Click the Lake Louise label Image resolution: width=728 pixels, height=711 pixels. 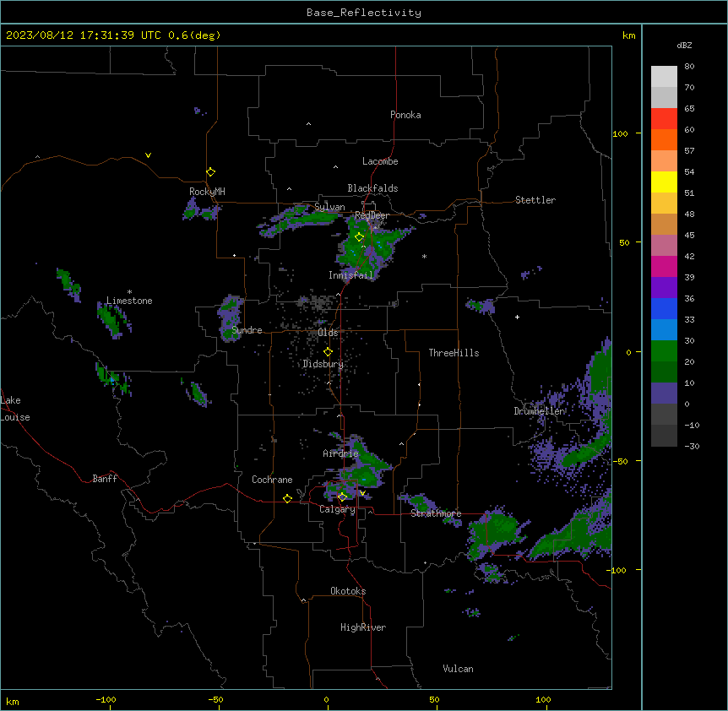coord(15,409)
